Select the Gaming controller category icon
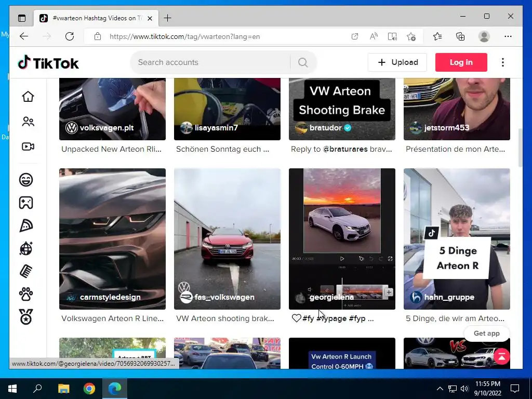532x399 pixels. point(26,203)
